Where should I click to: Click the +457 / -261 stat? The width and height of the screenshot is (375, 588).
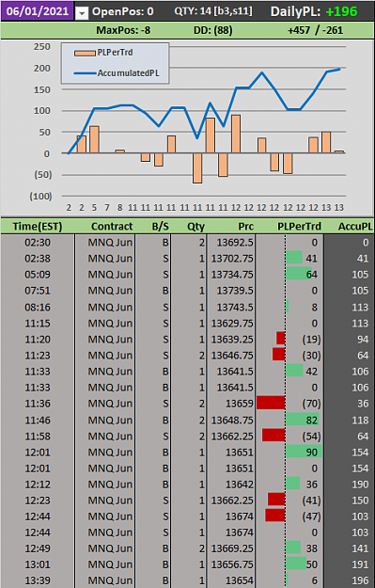[315, 30]
